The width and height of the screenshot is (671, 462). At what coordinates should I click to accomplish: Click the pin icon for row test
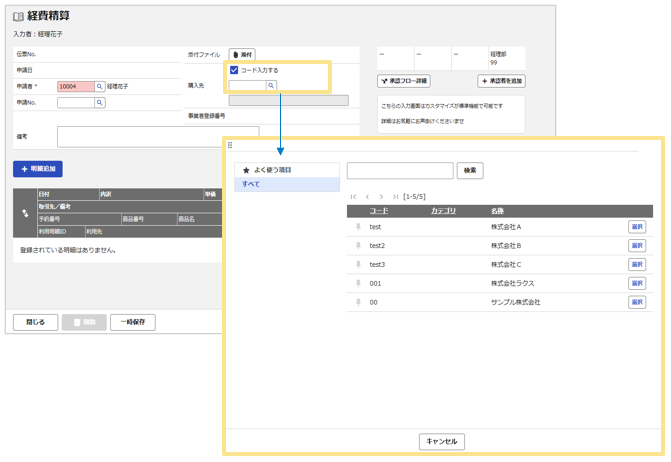pyautogui.click(x=359, y=227)
